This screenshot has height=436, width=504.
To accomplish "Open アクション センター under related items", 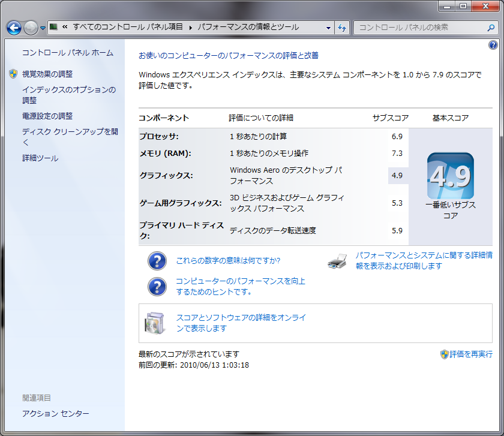I will click(55, 414).
